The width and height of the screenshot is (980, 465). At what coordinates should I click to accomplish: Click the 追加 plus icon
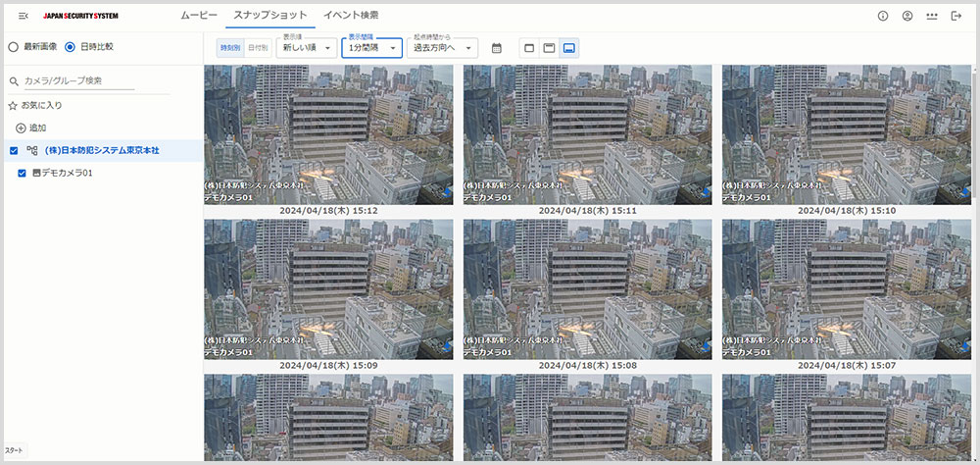[x=21, y=128]
